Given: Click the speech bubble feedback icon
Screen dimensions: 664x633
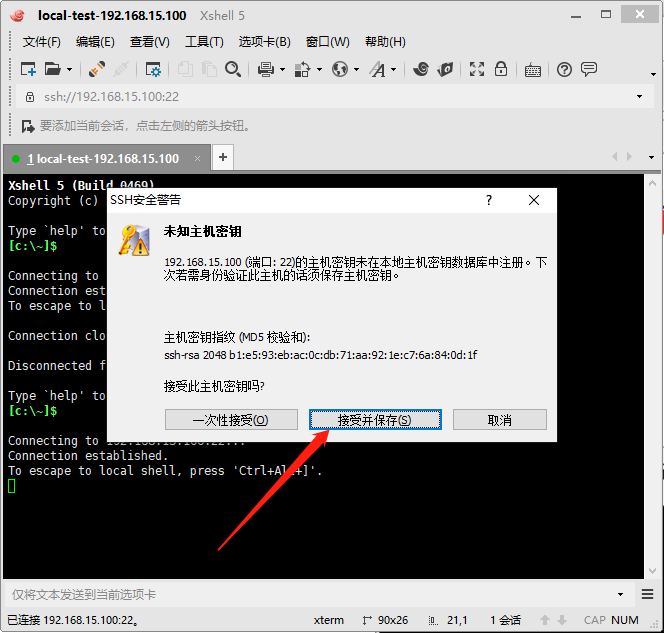Looking at the screenshot, I should [589, 69].
